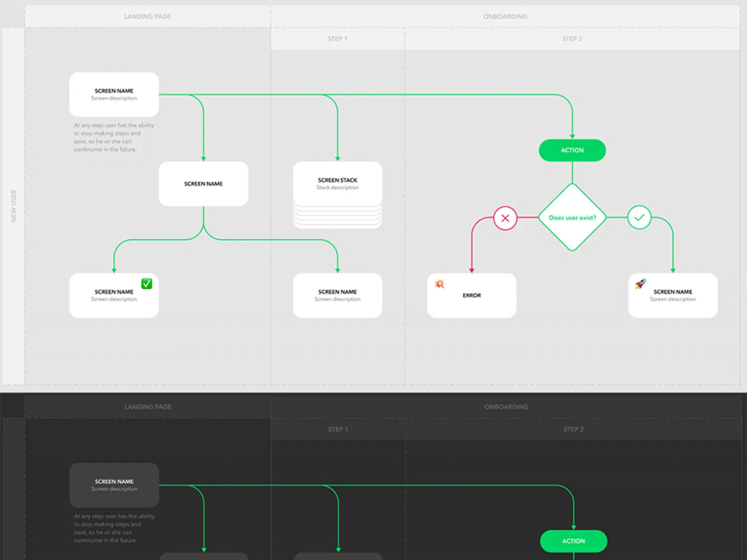
Task: Select the ERROR screen card
Action: [472, 295]
